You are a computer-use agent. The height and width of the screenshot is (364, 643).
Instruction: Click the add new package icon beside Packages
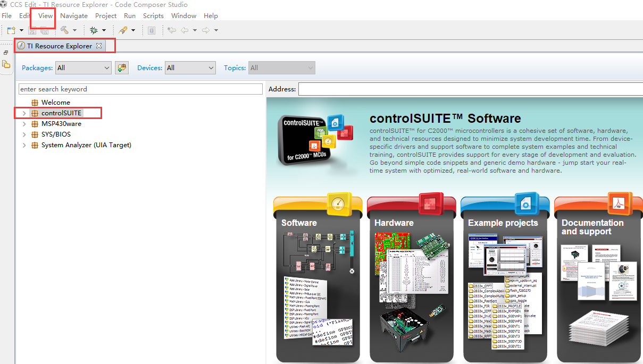coord(121,67)
